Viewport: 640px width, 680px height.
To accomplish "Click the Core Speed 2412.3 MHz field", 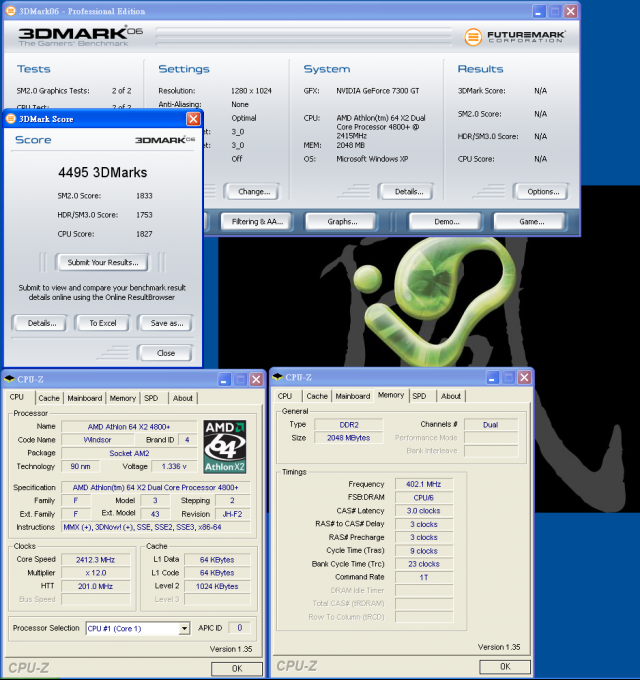I will 96,560.
